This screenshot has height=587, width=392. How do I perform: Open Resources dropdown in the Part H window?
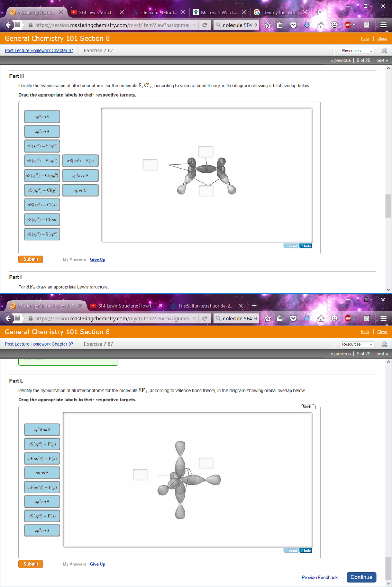(x=357, y=51)
